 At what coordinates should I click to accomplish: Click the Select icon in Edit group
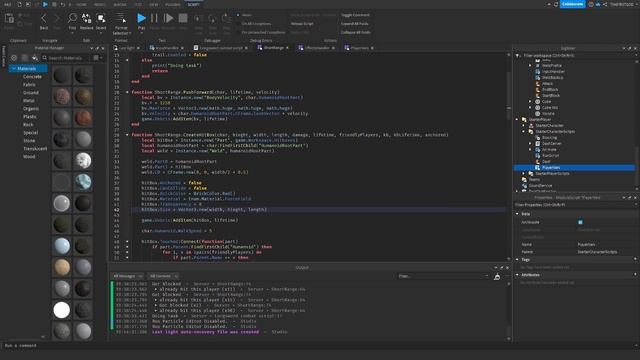pos(101,18)
